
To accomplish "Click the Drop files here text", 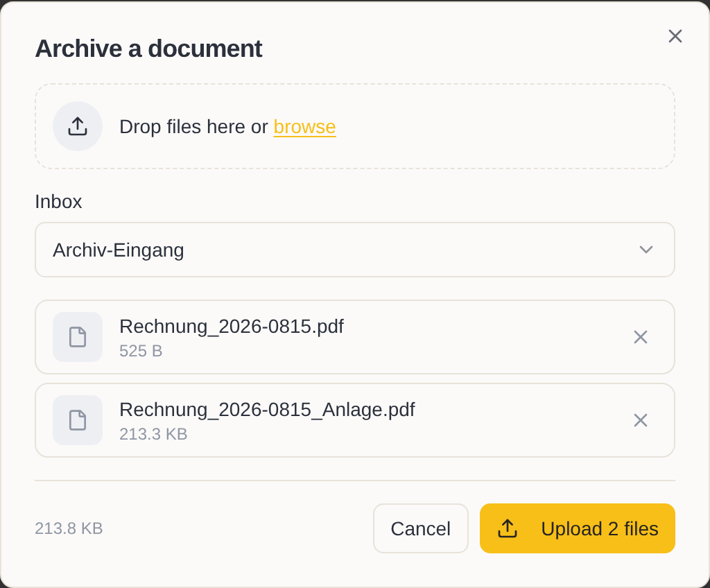I will click(x=194, y=127).
